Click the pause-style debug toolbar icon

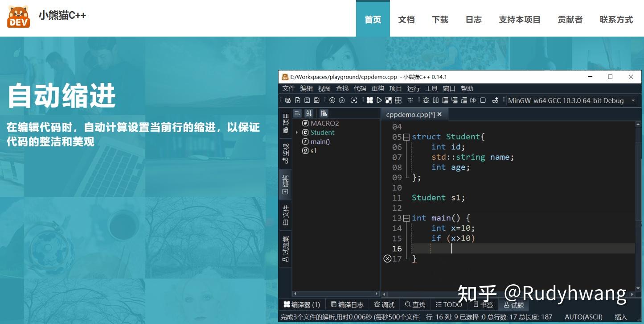click(x=435, y=100)
